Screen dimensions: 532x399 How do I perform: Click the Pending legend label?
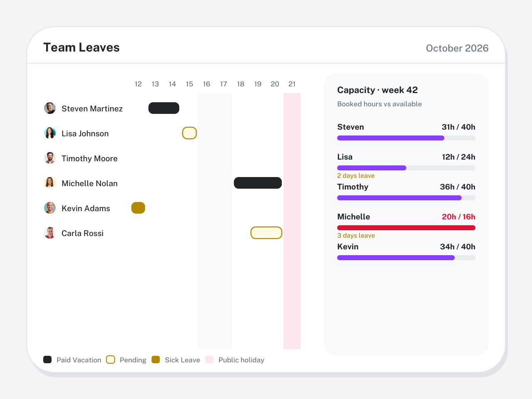click(x=133, y=360)
